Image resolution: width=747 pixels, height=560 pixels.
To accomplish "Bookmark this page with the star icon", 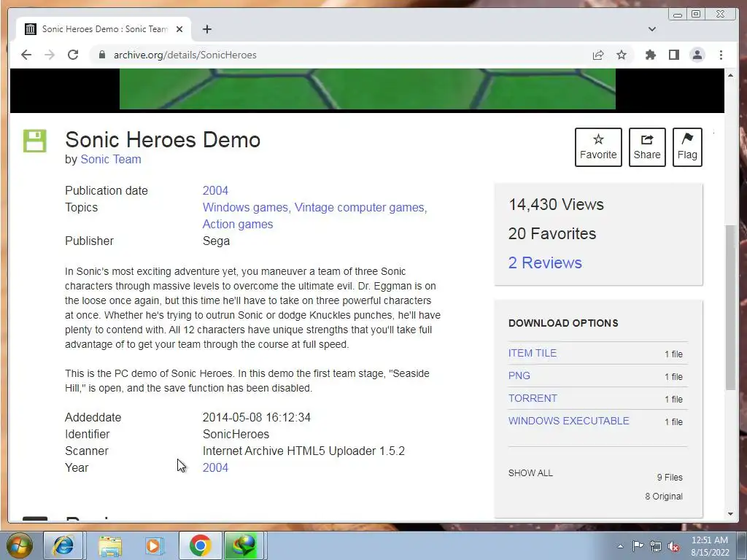I will click(622, 55).
